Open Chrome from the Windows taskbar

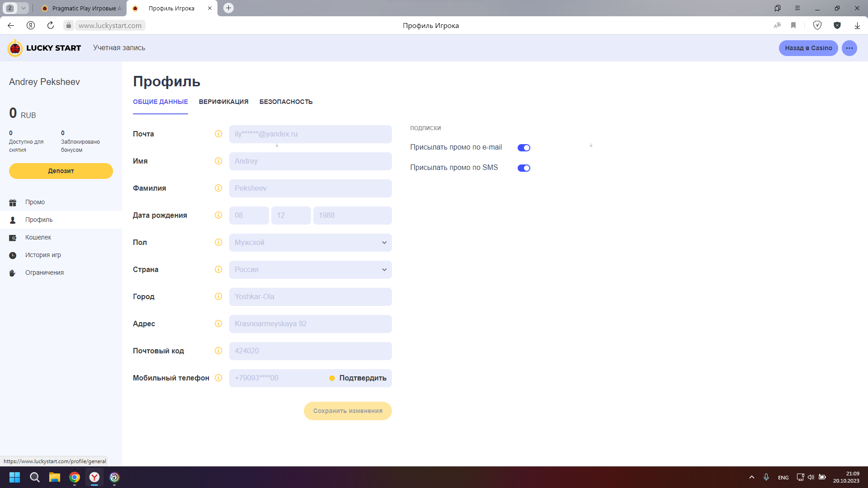coord(75,477)
